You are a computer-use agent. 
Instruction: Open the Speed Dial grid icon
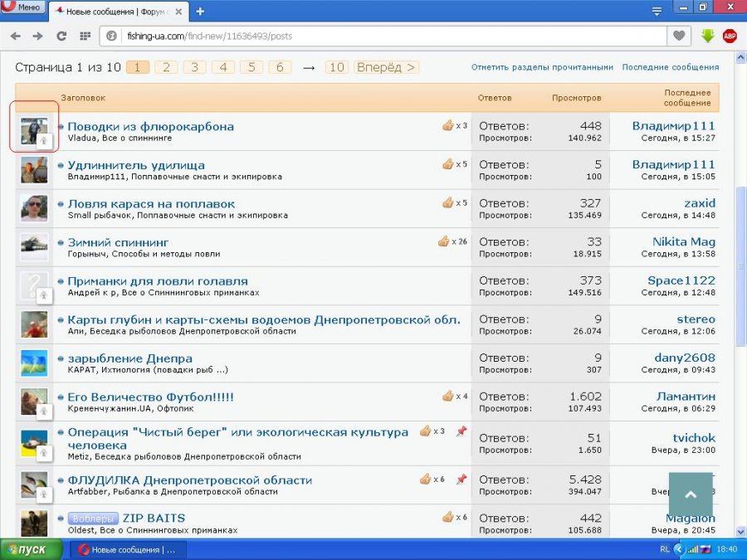[84, 37]
